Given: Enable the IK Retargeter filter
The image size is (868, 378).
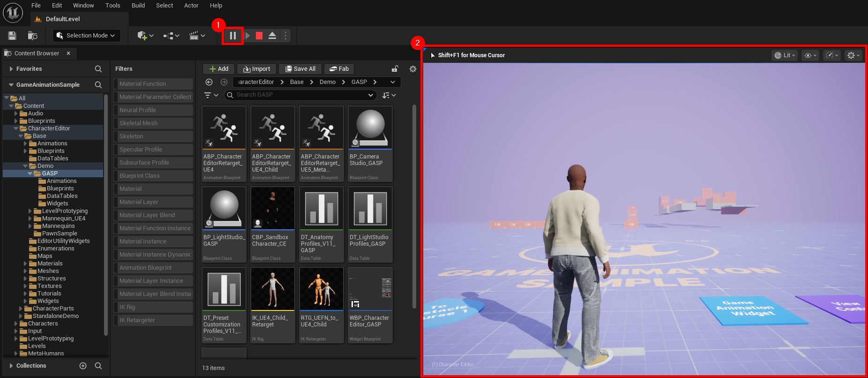Looking at the screenshot, I should point(153,320).
